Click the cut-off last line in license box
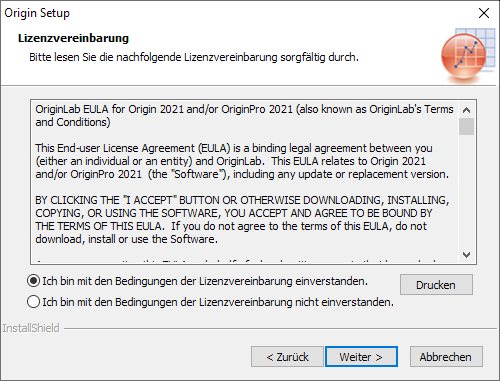 (236, 262)
